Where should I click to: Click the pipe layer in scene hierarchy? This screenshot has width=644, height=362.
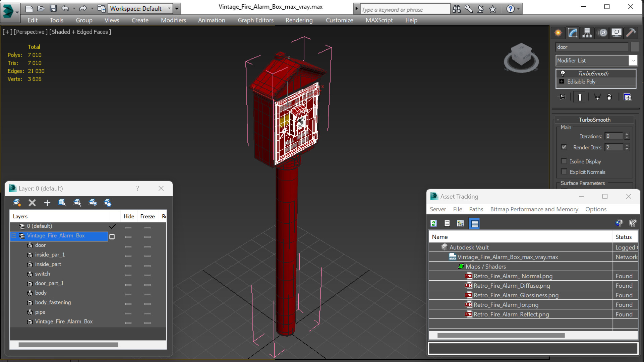[x=40, y=312]
